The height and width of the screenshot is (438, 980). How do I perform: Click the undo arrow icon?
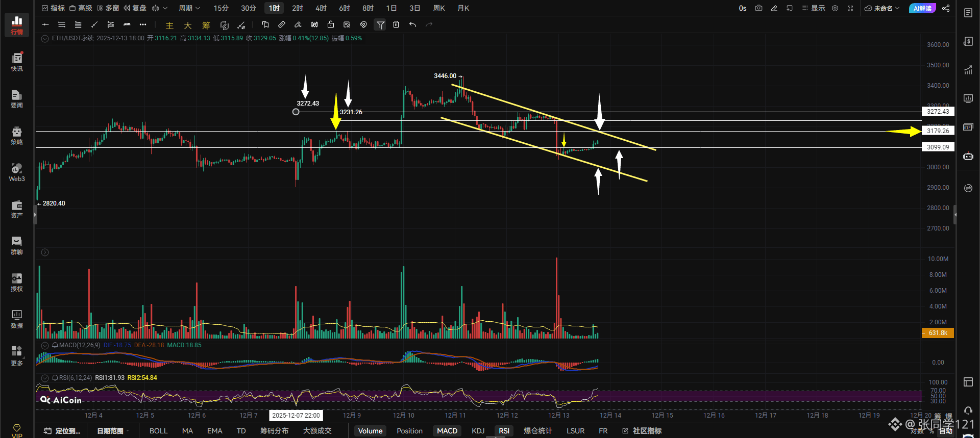[x=412, y=24]
